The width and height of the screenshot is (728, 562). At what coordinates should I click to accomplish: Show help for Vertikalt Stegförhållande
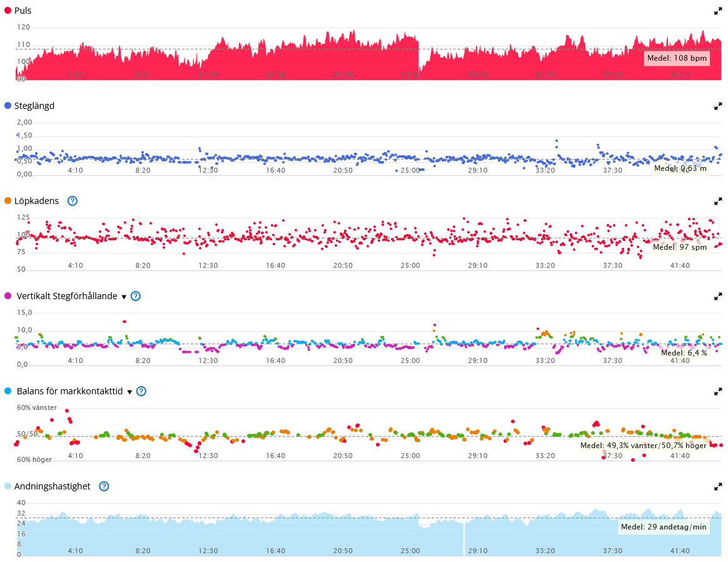136,296
